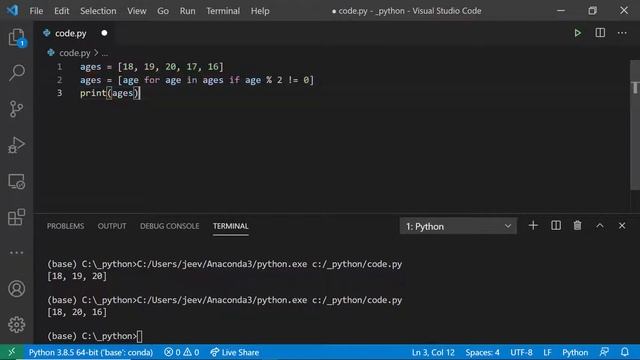Viewport: 640px width, 360px height.
Task: Open the Explorer view in activity bar
Action: pos(16,38)
